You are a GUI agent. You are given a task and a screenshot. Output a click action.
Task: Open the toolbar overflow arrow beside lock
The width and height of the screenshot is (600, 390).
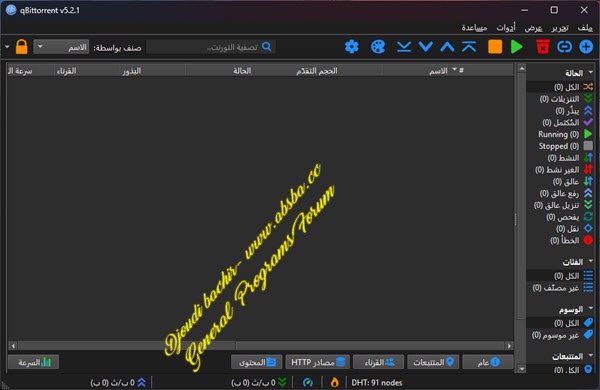click(x=7, y=47)
